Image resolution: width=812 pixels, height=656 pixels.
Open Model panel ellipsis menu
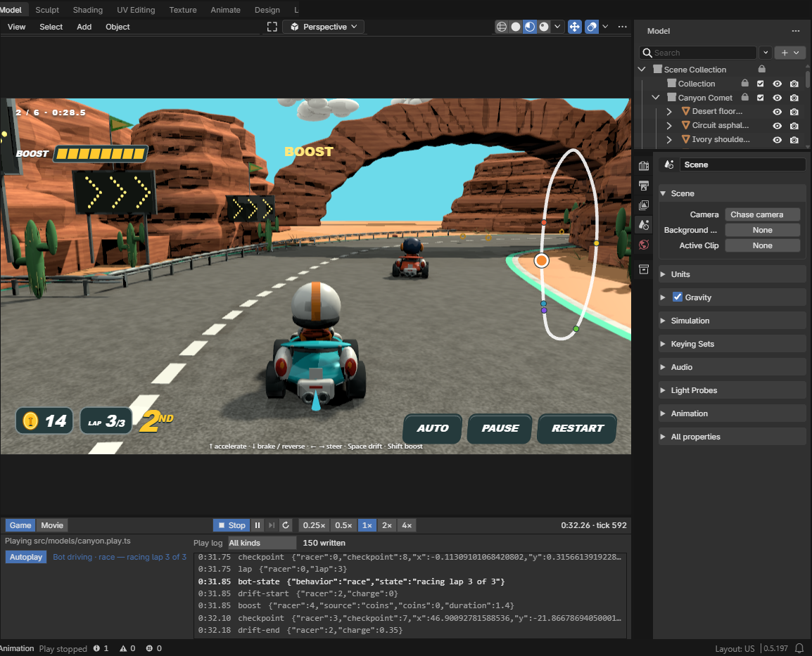795,31
